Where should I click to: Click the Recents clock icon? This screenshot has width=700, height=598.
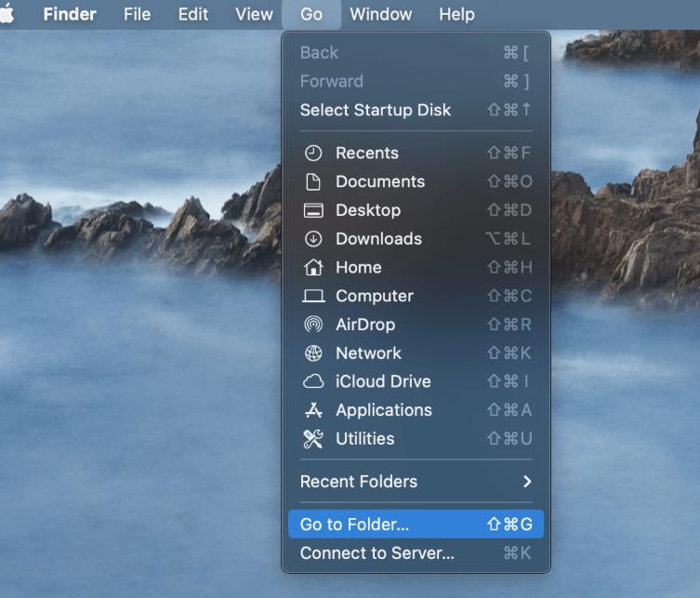(x=313, y=153)
